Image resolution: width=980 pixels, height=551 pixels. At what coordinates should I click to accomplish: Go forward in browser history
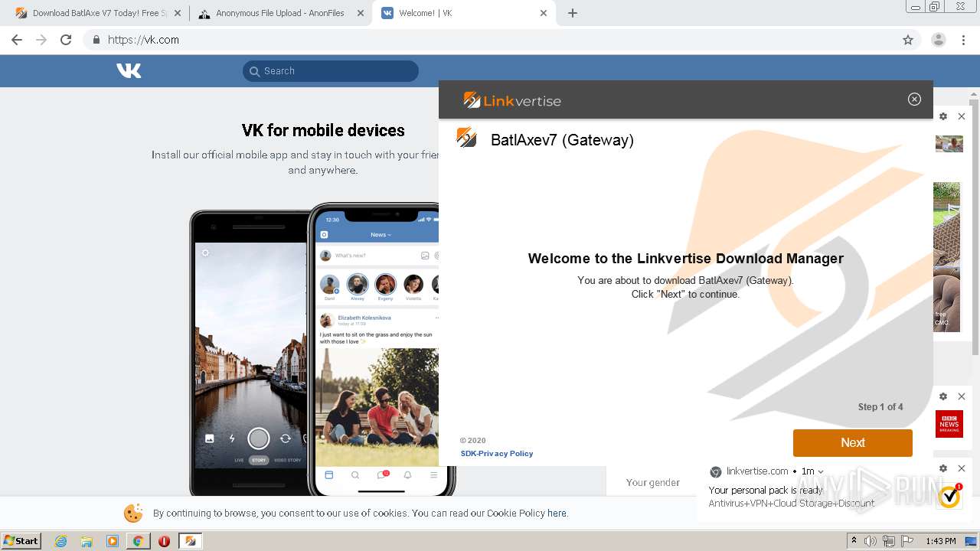click(41, 40)
